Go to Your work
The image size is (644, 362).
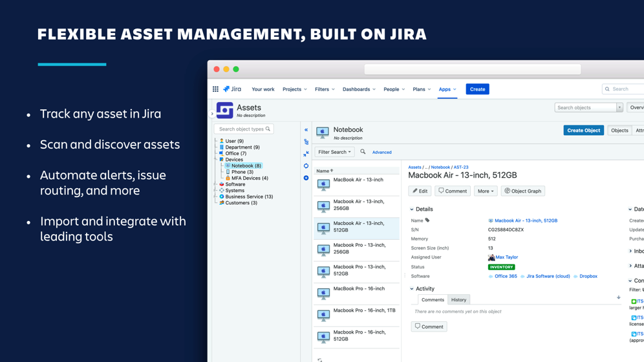pos(263,89)
